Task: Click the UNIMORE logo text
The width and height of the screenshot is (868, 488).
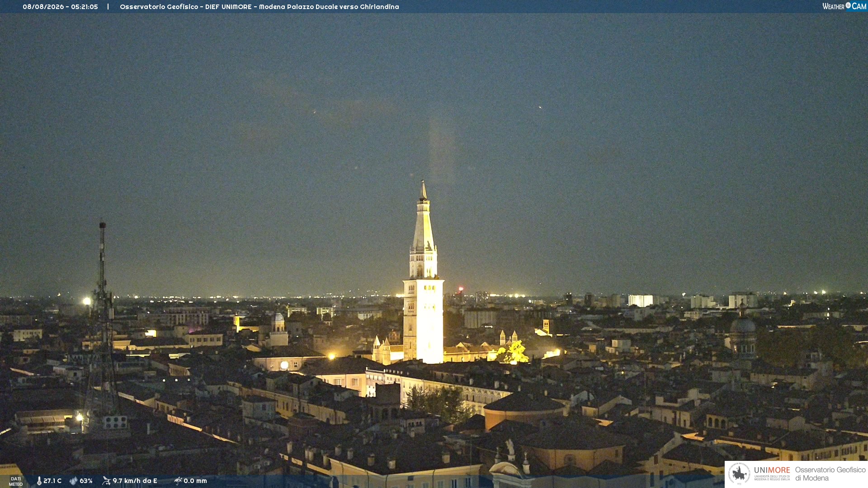Action: point(772,470)
